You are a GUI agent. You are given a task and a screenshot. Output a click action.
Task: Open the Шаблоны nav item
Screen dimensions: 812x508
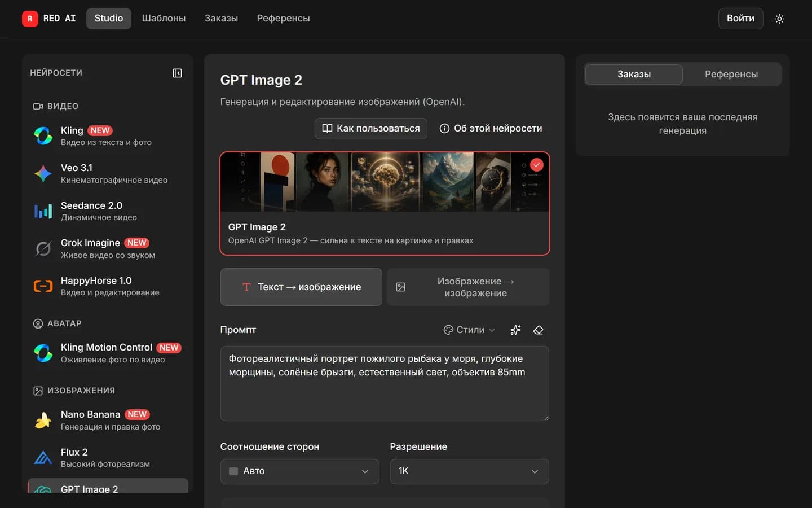(164, 19)
